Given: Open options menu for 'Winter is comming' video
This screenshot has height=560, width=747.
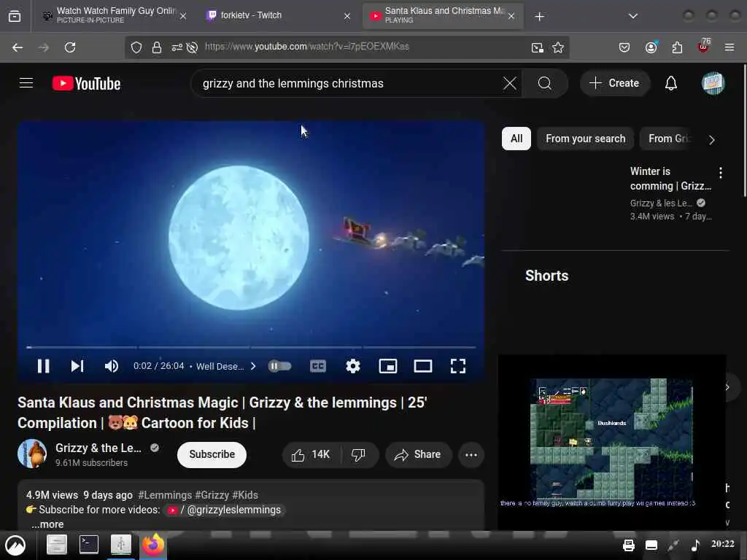Looking at the screenshot, I should 720,173.
